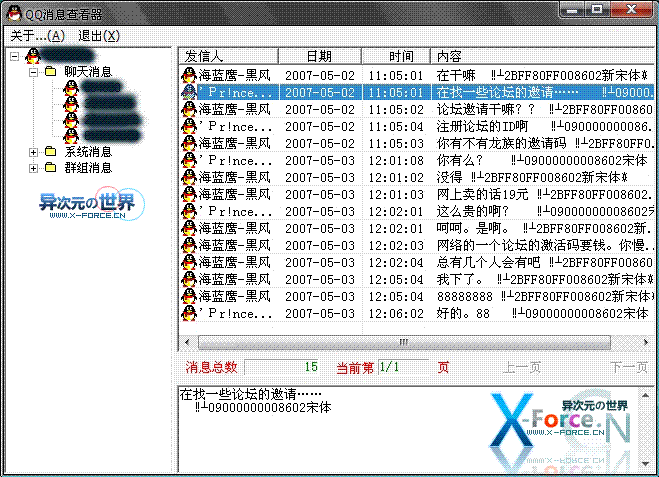
Task: Sort by the 日期 column header
Action: point(319,56)
